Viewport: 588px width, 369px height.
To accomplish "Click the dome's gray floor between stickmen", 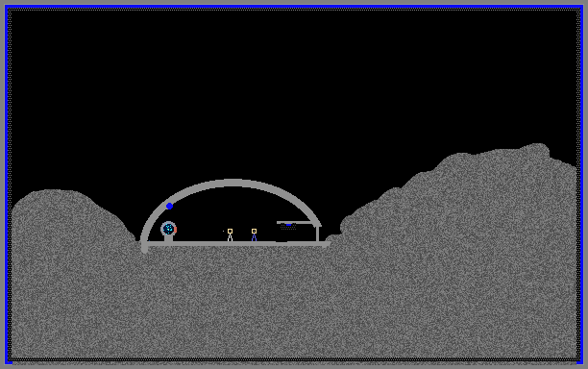I will tap(242, 244).
